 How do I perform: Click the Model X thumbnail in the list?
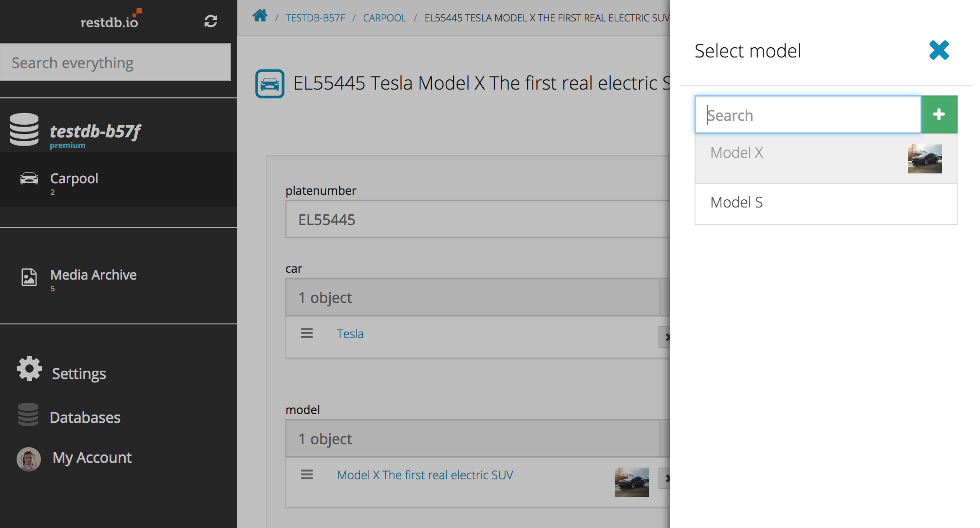[924, 159]
